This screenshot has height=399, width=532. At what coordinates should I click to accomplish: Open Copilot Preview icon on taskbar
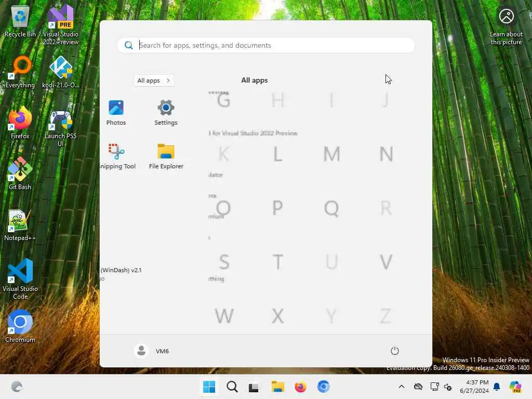point(515,387)
